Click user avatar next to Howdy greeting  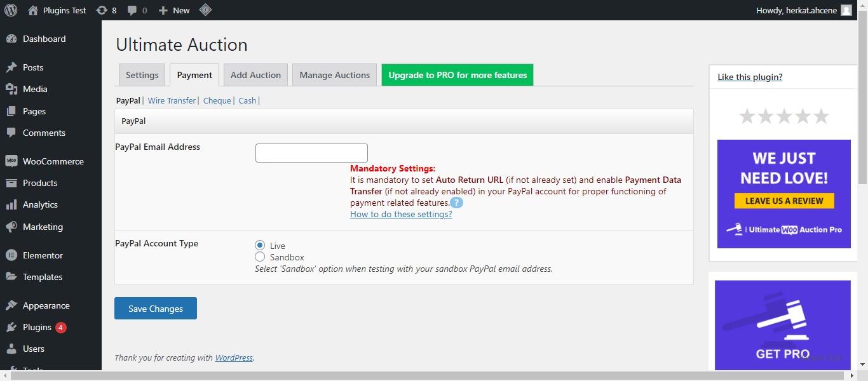click(x=846, y=10)
